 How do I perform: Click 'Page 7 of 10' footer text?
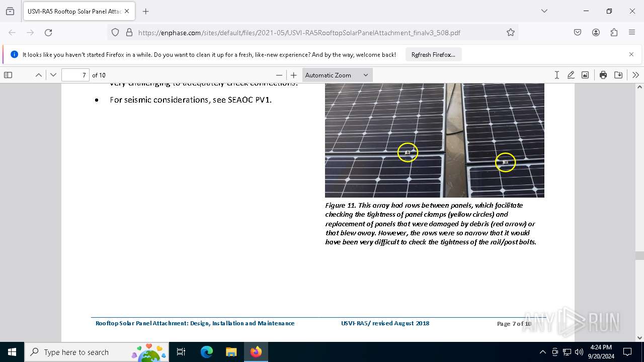click(x=514, y=323)
